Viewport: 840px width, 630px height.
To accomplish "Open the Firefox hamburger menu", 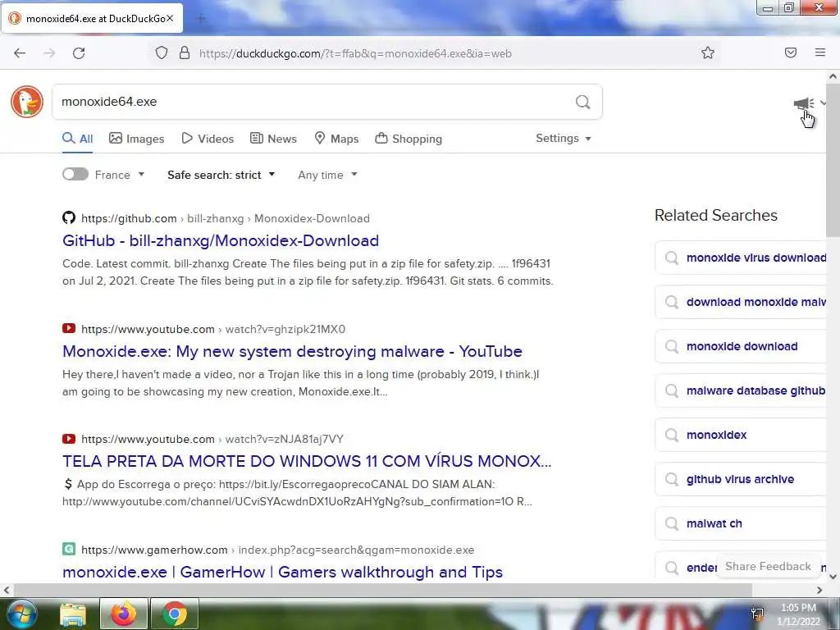I will pos(820,52).
